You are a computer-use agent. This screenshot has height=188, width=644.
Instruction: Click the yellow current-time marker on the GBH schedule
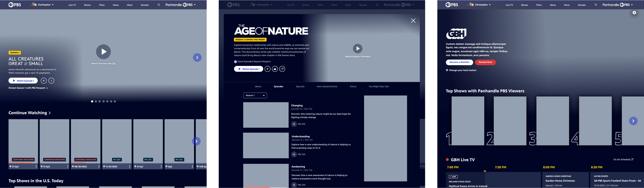click(485, 171)
